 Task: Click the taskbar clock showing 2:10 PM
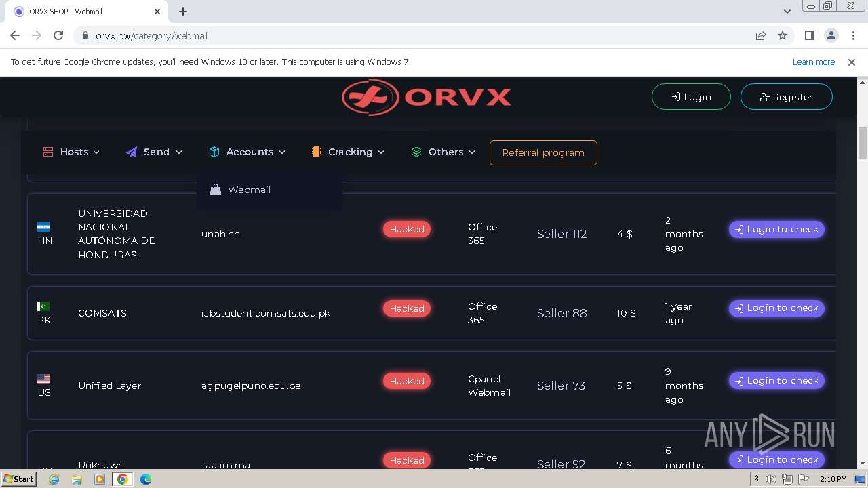(833, 479)
